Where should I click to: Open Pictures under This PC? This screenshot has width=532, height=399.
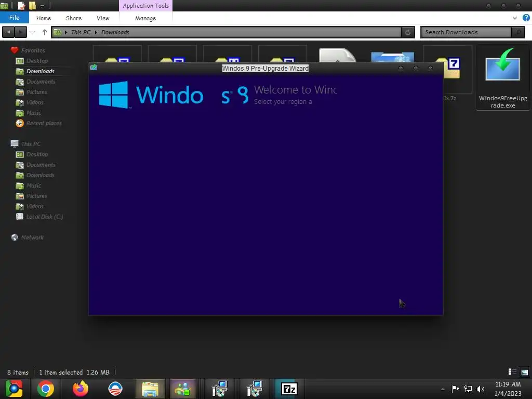31,196
